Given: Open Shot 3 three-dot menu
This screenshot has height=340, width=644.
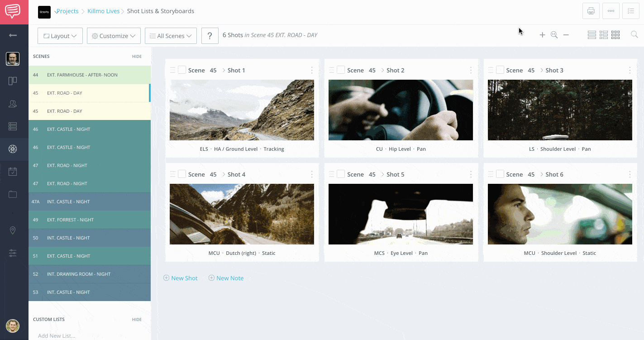Looking at the screenshot, I should [630, 70].
